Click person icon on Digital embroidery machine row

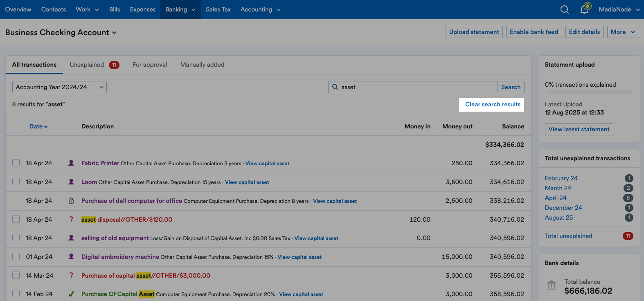(x=71, y=256)
